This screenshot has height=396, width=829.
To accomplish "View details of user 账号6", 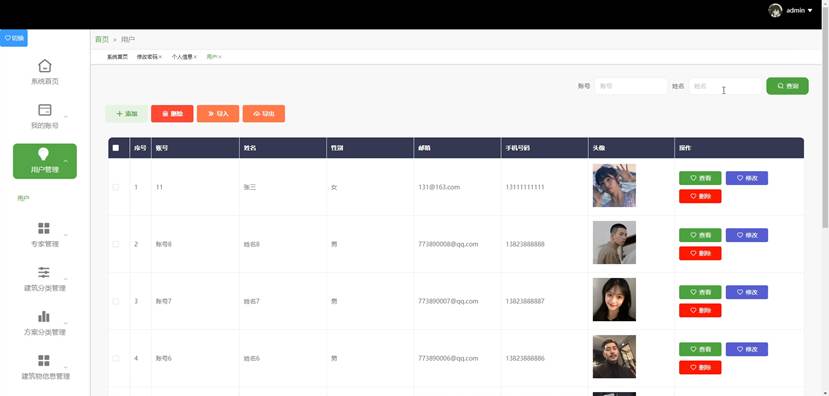I will tap(700, 349).
